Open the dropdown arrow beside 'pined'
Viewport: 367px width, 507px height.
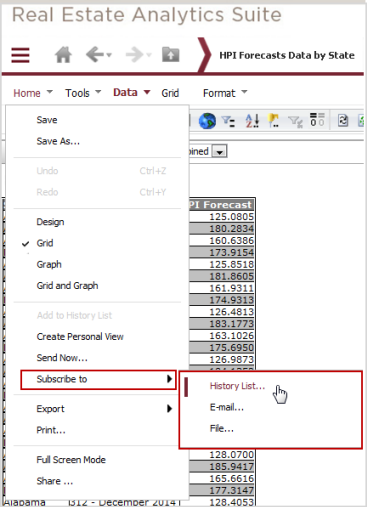220,152
